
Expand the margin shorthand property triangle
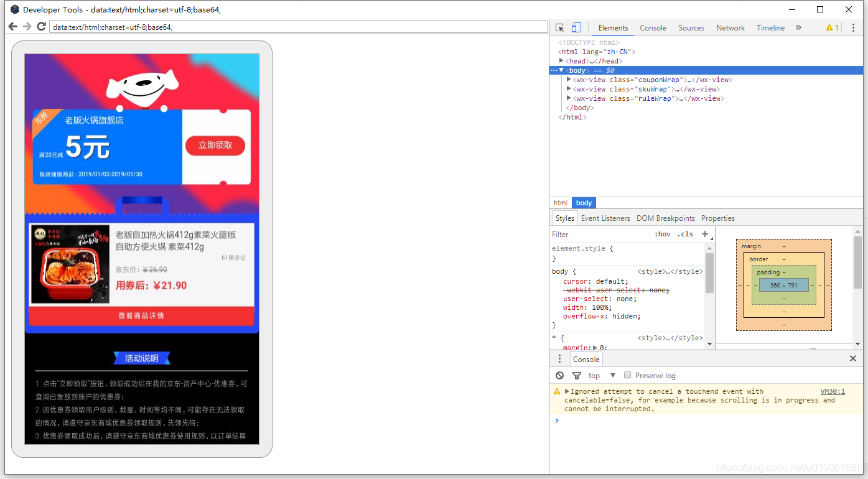click(x=595, y=348)
